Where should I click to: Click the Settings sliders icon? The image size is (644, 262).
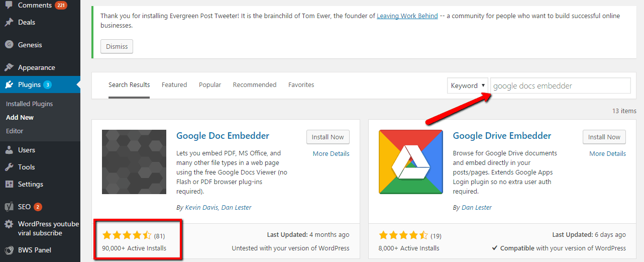point(9,184)
